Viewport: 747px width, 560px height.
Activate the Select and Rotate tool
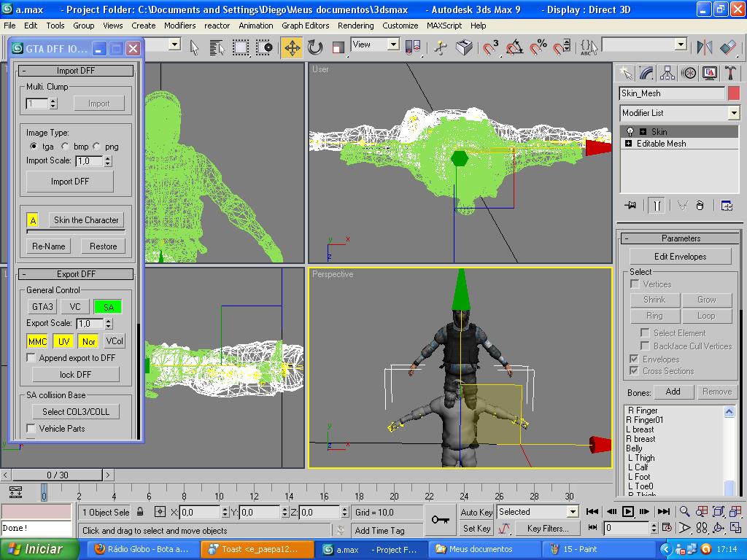pos(315,47)
